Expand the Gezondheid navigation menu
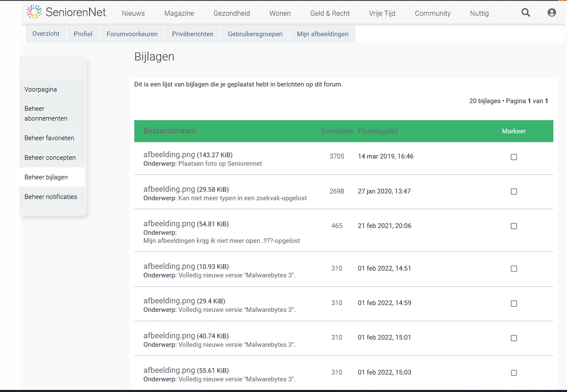Image resolution: width=567 pixels, height=392 pixels. click(x=231, y=13)
